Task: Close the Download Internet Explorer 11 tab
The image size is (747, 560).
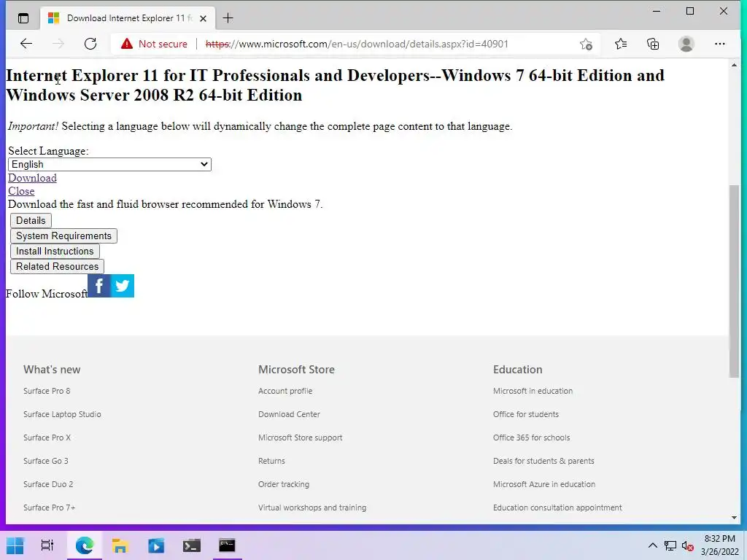Action: (203, 18)
